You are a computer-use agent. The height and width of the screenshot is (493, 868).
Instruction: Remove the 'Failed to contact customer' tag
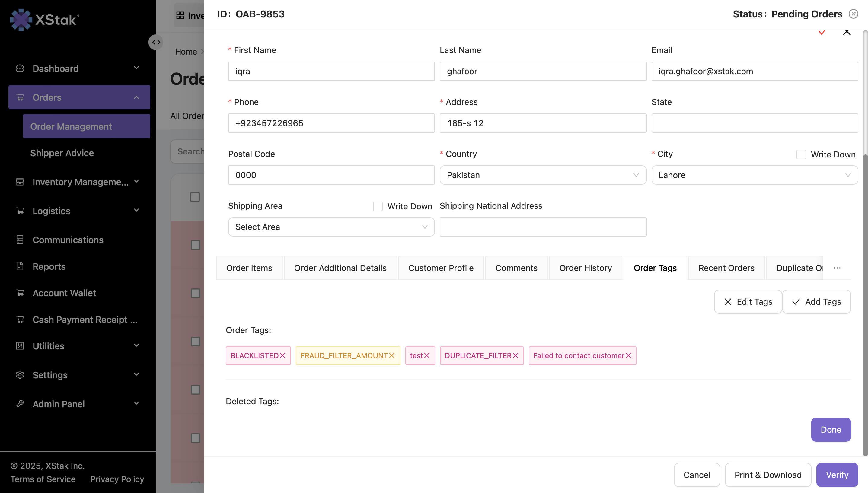pyautogui.click(x=629, y=355)
